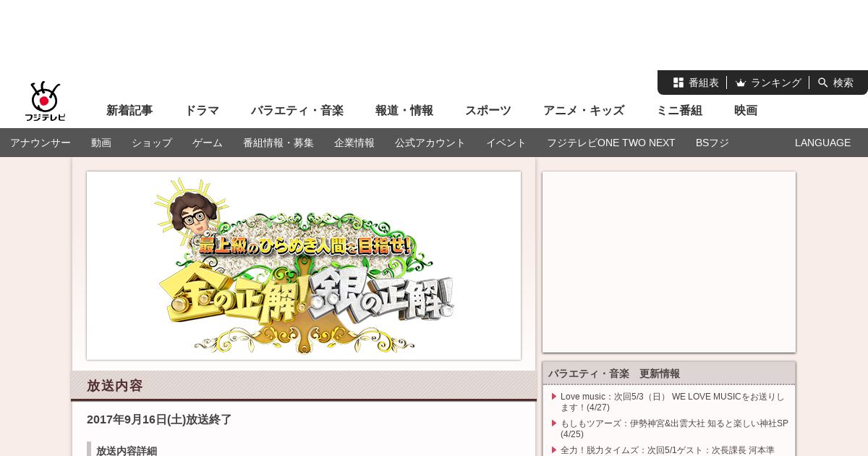The height and width of the screenshot is (456, 868).
Task: Open the ゲーム link
Action: point(208,143)
